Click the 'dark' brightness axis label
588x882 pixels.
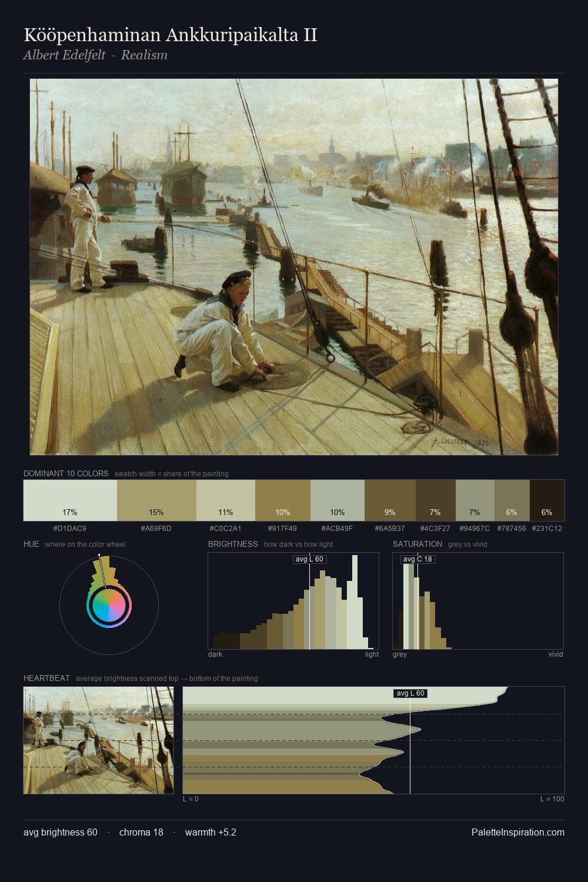[215, 654]
